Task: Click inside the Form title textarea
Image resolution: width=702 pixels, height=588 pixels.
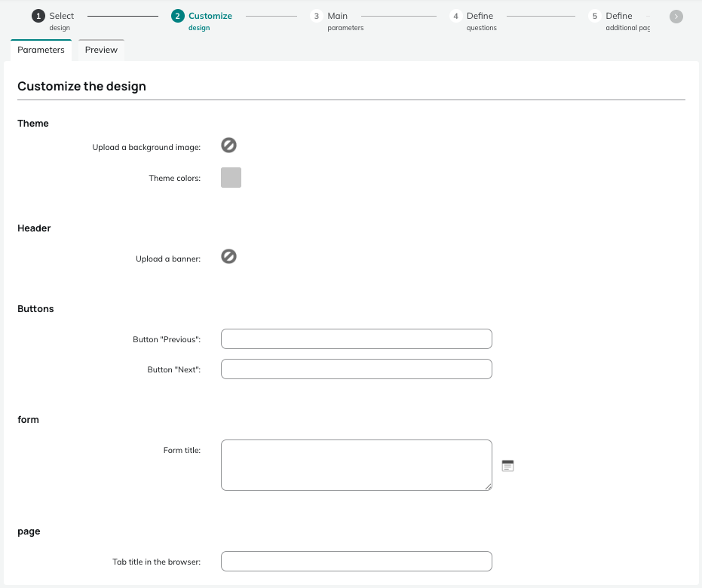Action: [x=357, y=465]
